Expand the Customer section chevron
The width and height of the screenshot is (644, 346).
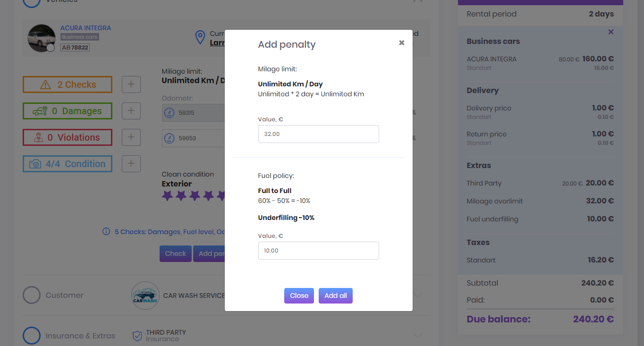[418, 295]
